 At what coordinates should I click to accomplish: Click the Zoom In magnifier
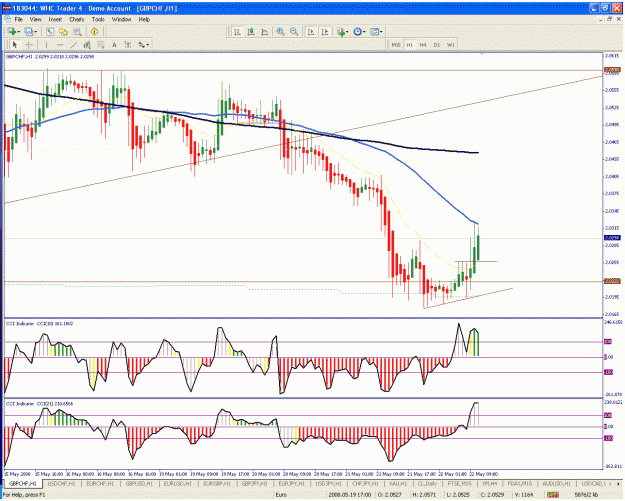tap(280, 31)
